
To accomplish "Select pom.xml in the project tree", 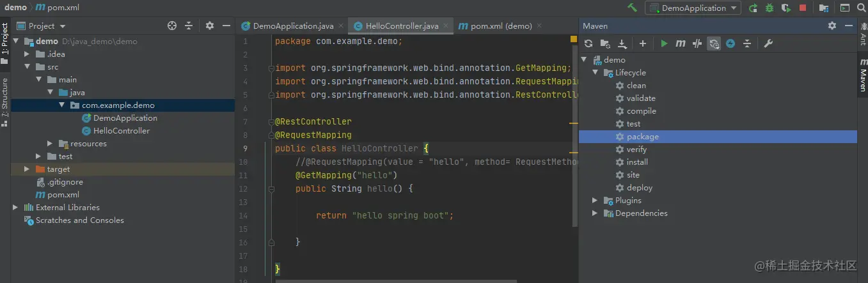I will click(x=58, y=194).
